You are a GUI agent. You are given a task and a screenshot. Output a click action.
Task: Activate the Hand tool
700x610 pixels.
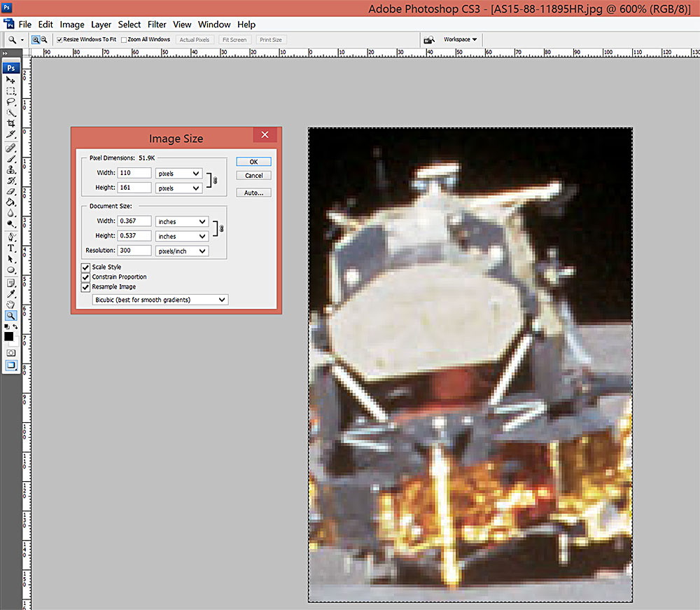coord(10,305)
